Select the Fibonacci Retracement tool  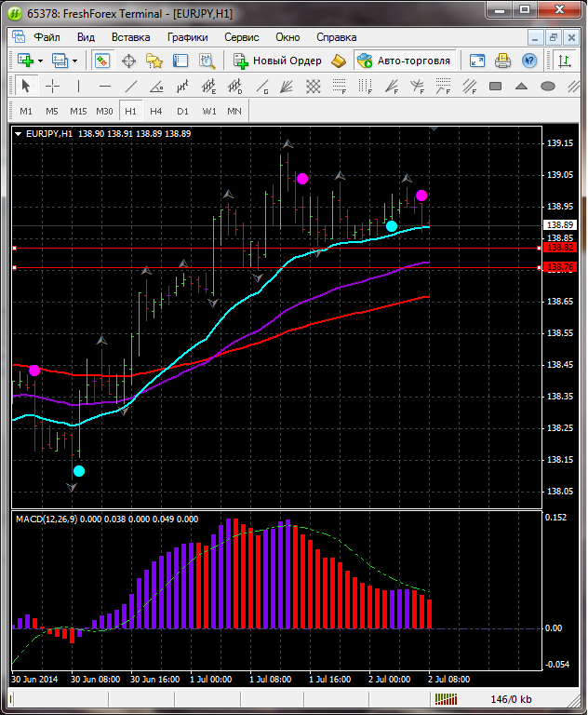point(340,86)
